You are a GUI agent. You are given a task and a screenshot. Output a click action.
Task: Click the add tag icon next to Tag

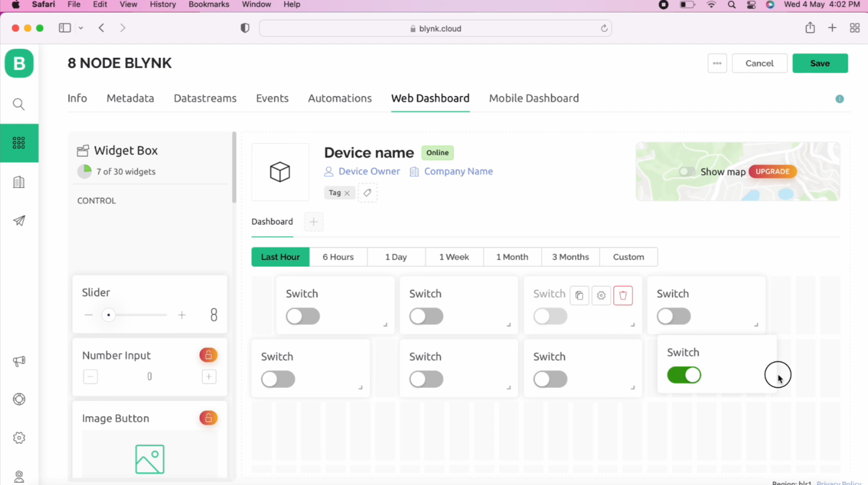click(367, 193)
